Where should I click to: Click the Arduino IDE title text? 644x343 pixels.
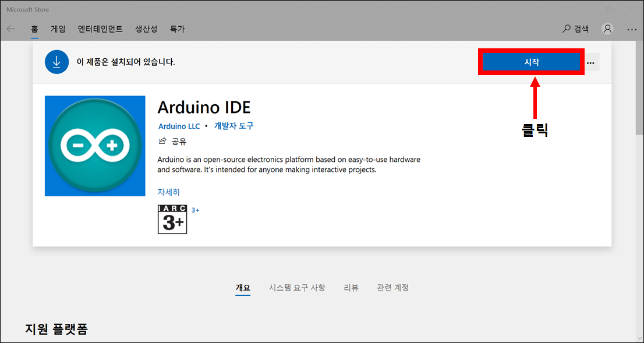(204, 107)
